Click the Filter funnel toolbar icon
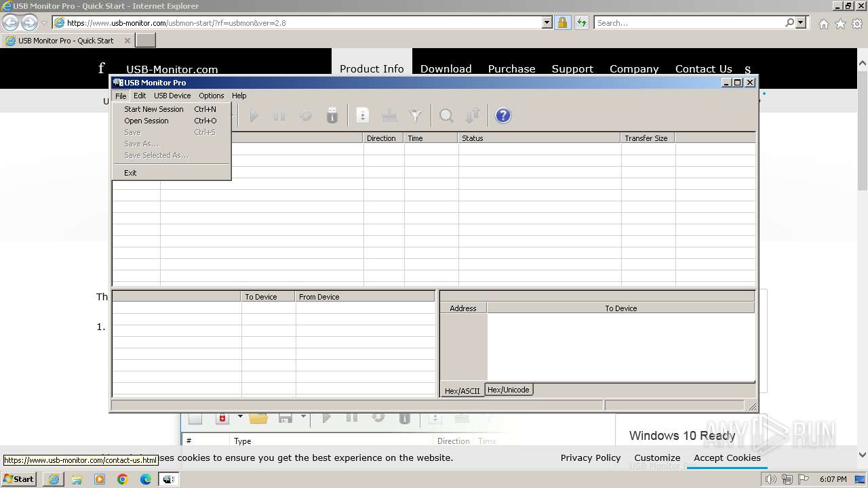Image resolution: width=868 pixels, height=488 pixels. pos(416,116)
